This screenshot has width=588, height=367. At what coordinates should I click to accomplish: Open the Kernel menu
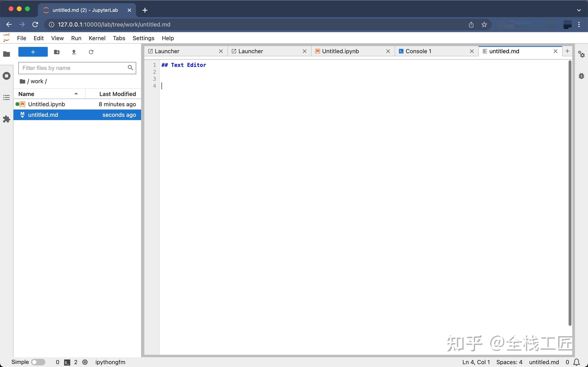[x=97, y=38]
